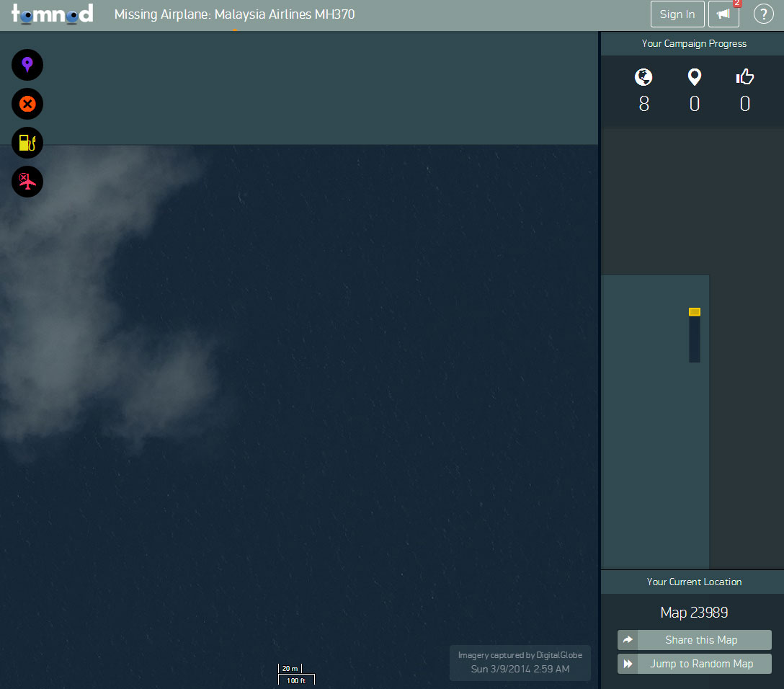Select the orange X tag tool
The height and width of the screenshot is (689, 784).
coord(27,104)
